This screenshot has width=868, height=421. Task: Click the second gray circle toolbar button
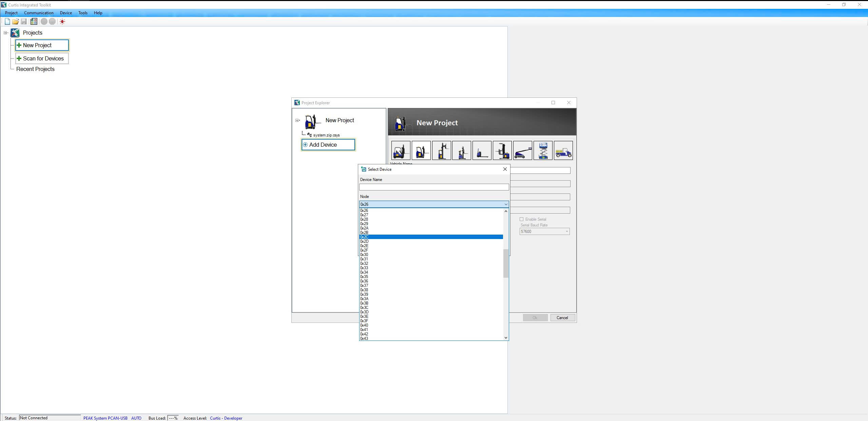pos(52,21)
